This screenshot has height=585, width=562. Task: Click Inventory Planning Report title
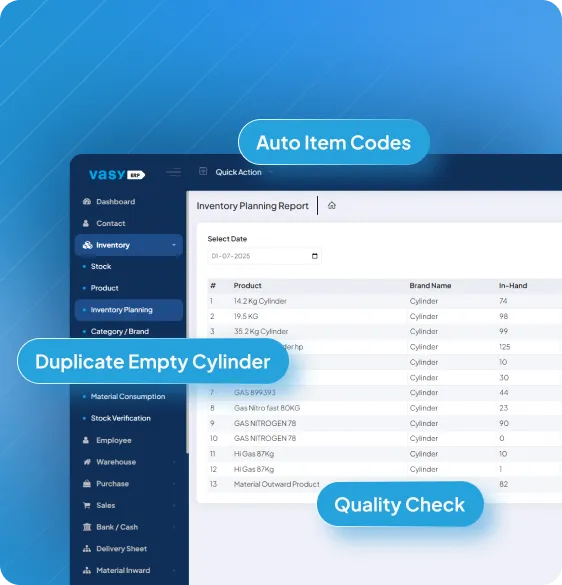point(253,206)
